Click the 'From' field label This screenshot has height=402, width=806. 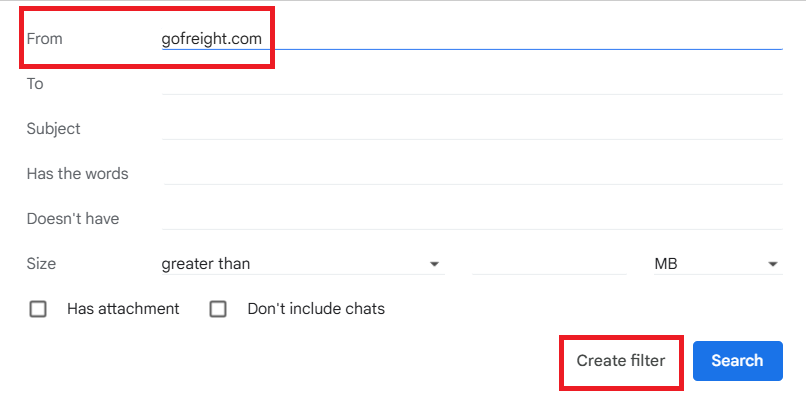(x=44, y=38)
